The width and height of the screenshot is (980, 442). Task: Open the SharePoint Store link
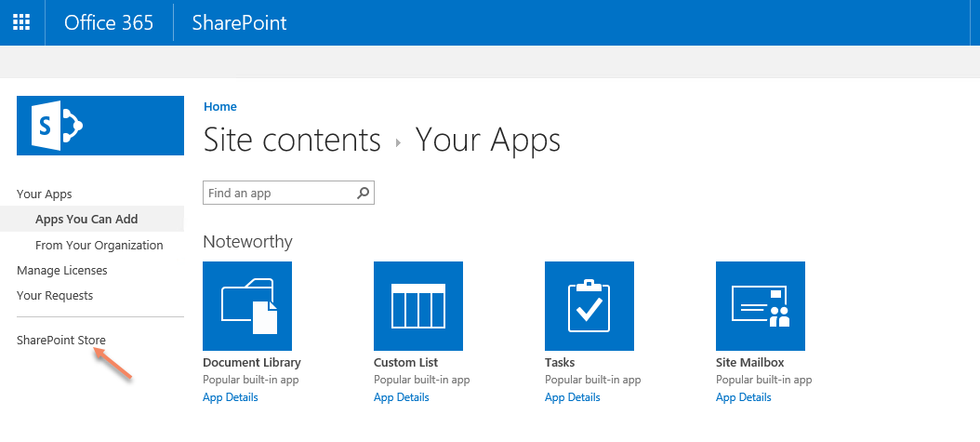point(61,340)
